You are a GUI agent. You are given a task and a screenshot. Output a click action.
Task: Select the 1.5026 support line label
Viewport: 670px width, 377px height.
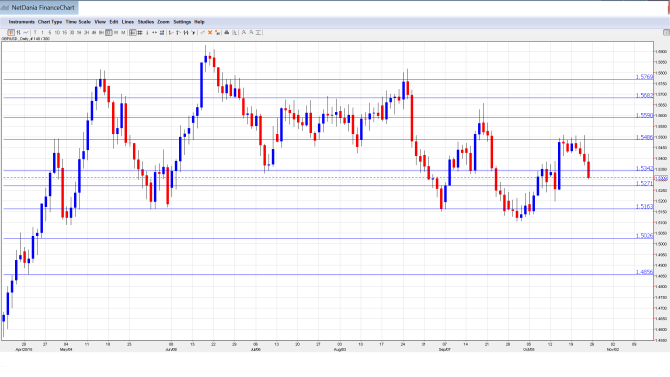tap(644, 236)
